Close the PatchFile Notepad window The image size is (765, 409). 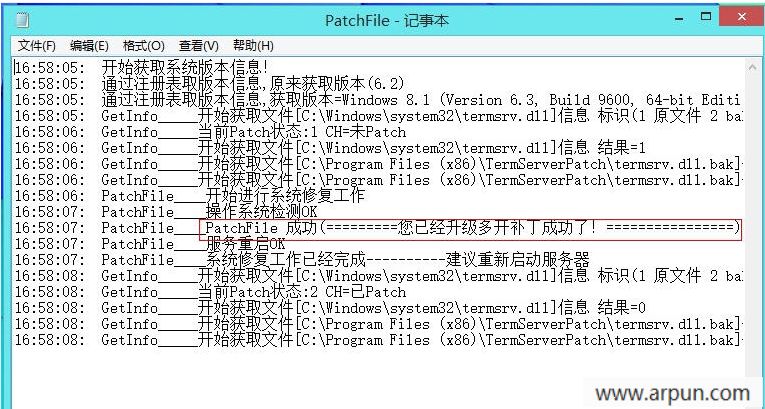742,17
